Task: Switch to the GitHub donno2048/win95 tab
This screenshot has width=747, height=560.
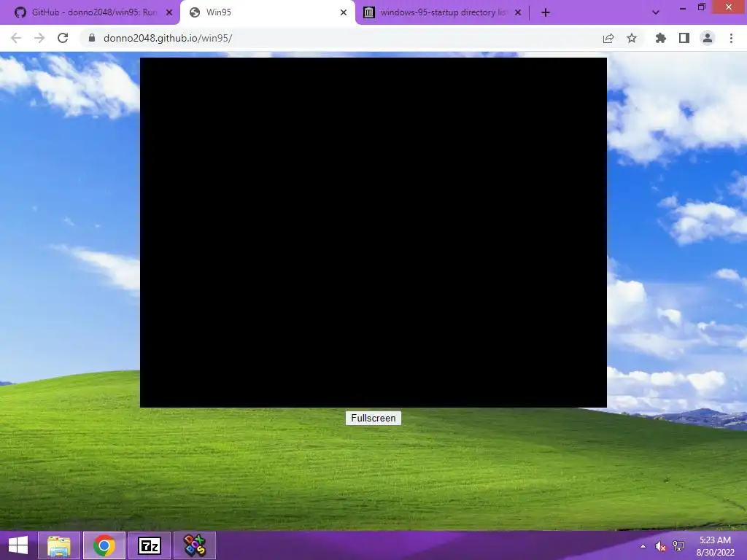Action: coord(90,12)
